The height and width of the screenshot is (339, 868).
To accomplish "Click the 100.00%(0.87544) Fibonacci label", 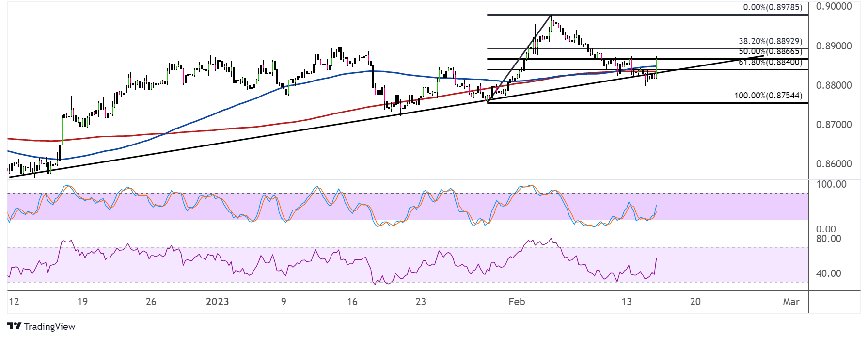I will pyautogui.click(x=768, y=96).
